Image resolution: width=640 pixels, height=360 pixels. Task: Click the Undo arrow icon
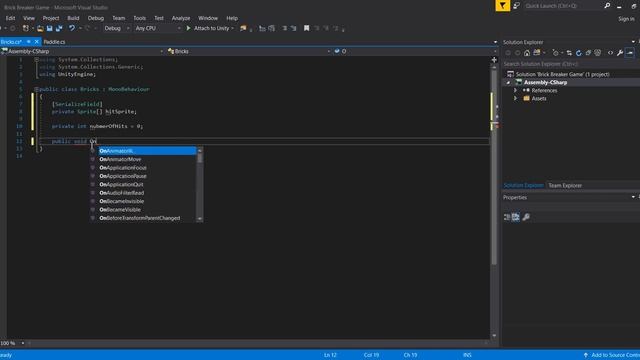(72, 28)
